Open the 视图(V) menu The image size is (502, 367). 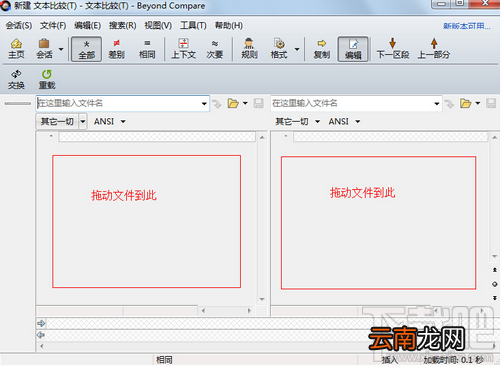[x=158, y=25]
